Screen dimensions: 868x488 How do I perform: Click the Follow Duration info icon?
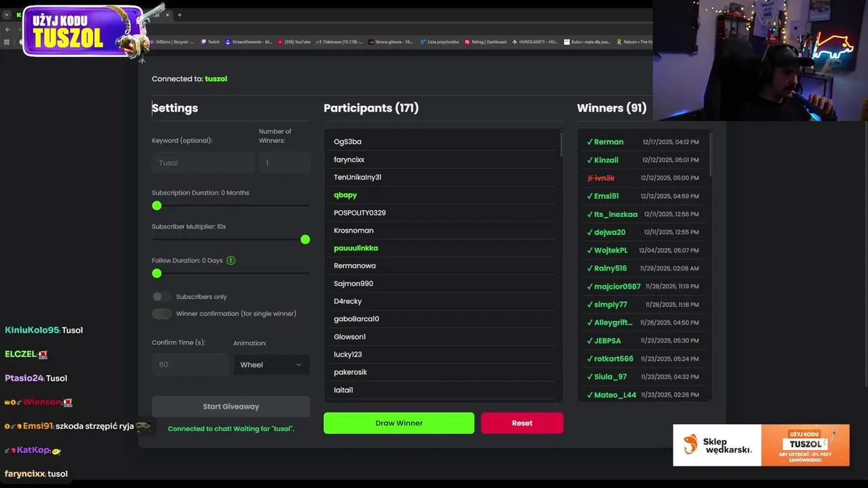pyautogui.click(x=231, y=260)
